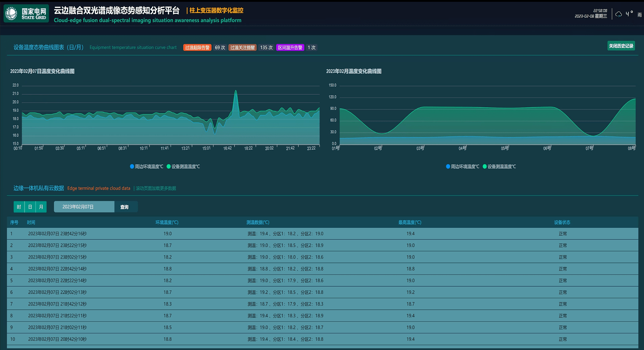Select the table row at 22时02分13秒

(x=322, y=292)
